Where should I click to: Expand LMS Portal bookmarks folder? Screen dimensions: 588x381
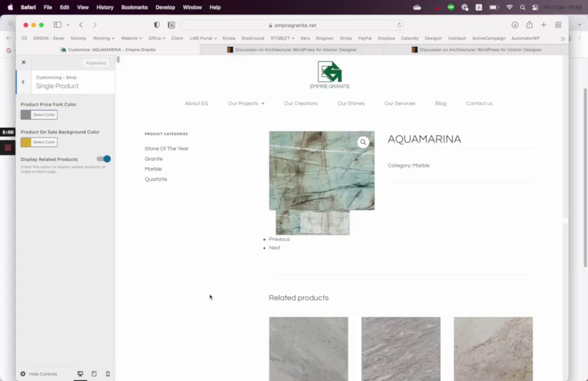click(203, 38)
